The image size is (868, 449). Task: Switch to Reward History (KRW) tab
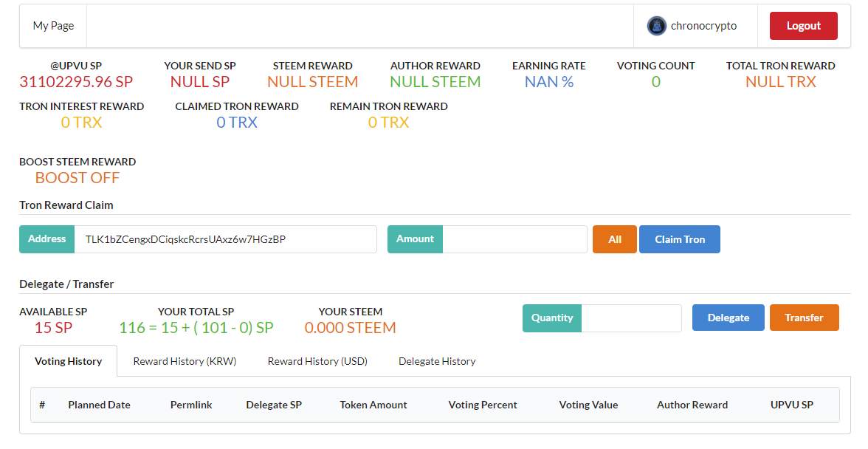pyautogui.click(x=185, y=361)
